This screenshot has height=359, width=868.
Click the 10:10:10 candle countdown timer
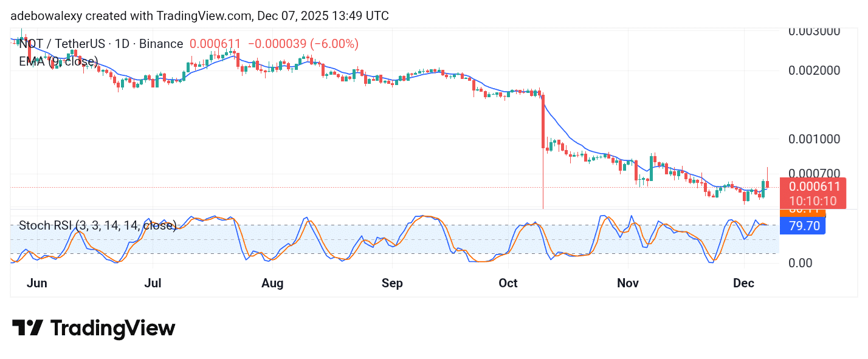coord(814,201)
